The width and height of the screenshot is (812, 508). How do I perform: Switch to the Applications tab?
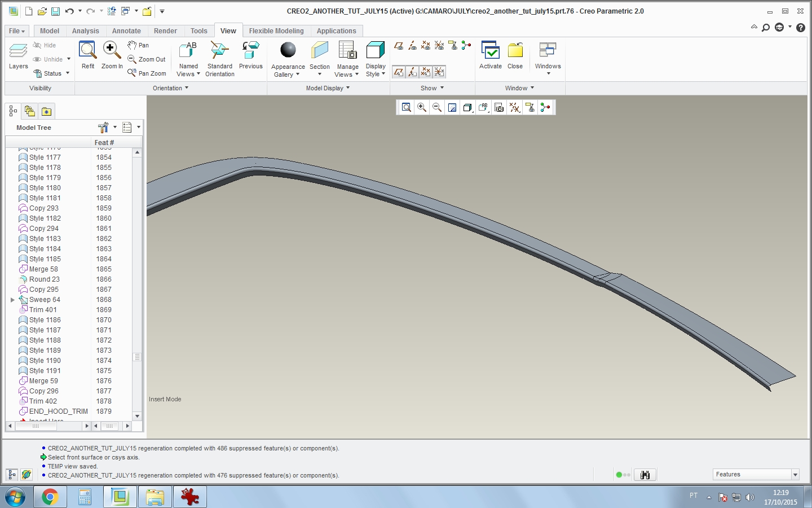pos(336,31)
